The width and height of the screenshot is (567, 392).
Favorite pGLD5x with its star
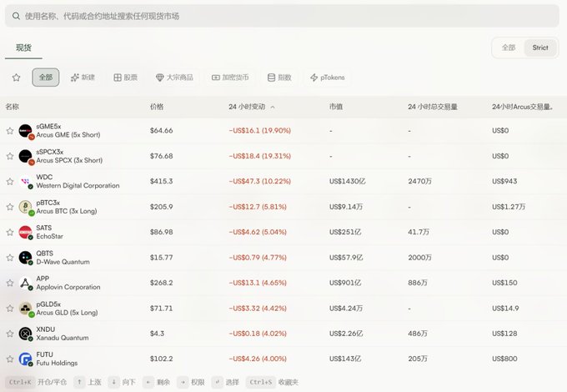[10, 308]
